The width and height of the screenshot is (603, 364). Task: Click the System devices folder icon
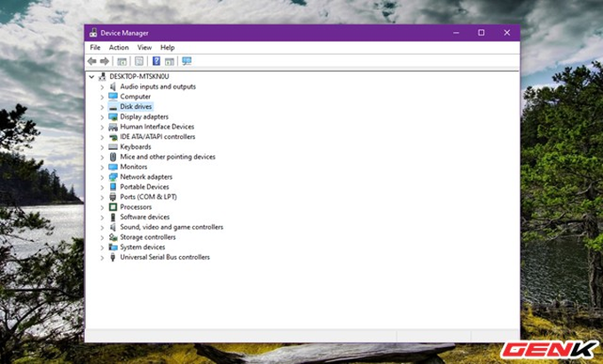coord(113,247)
